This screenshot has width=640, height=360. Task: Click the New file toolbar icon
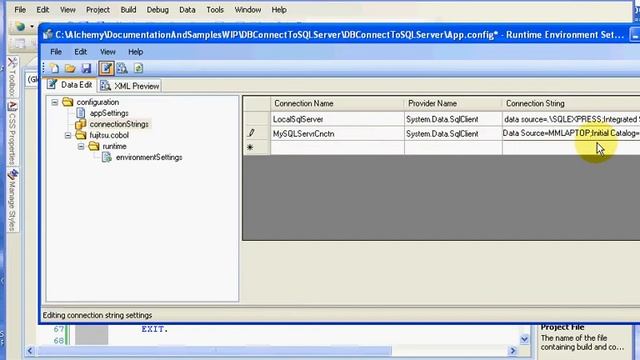(x=55, y=68)
